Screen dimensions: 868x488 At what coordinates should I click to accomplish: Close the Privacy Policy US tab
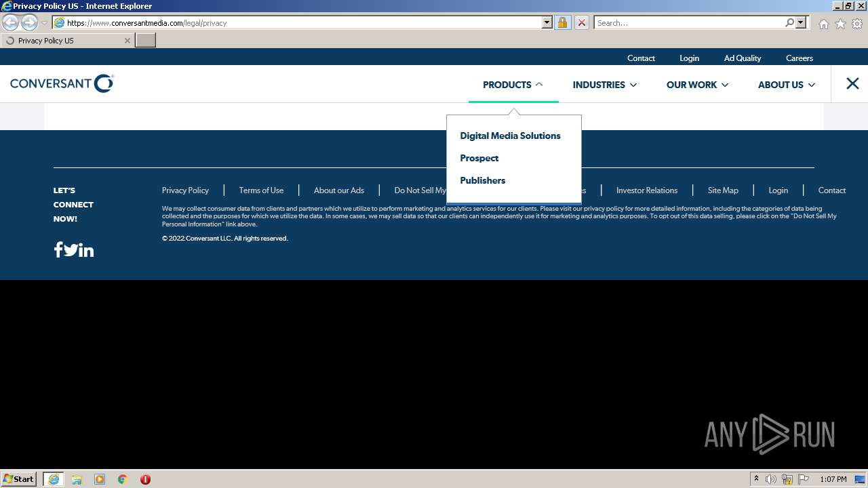[127, 41]
